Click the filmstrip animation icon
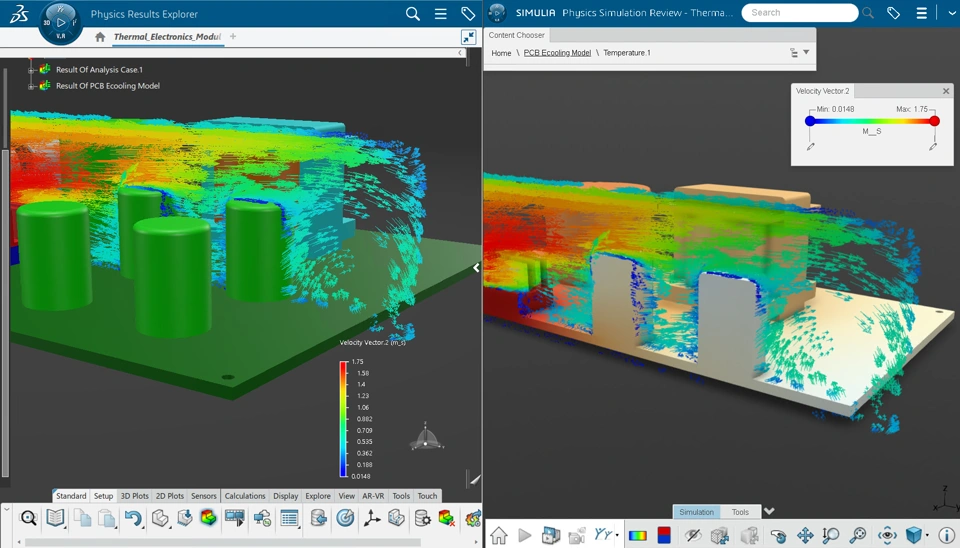Image resolution: width=960 pixels, height=548 pixels. pos(234,519)
